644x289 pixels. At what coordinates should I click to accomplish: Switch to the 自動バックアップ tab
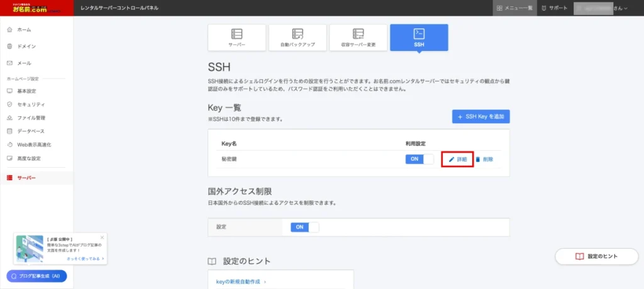tap(297, 38)
